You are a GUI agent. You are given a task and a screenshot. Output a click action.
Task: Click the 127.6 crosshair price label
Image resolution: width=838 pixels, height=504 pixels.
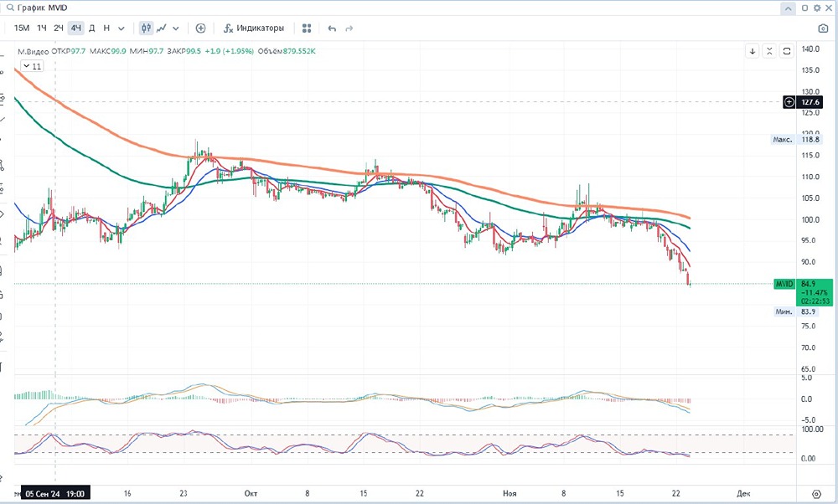(810, 102)
